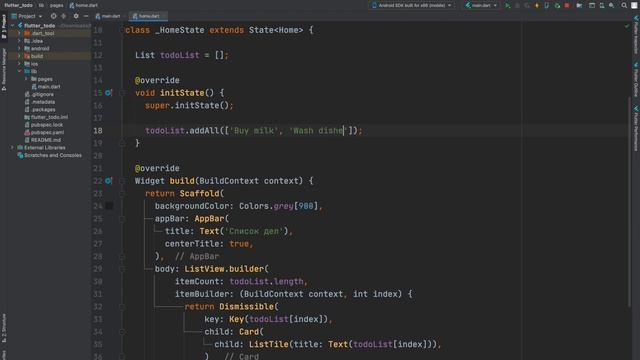
Task: Select README.md in the project tree
Action: point(46,140)
